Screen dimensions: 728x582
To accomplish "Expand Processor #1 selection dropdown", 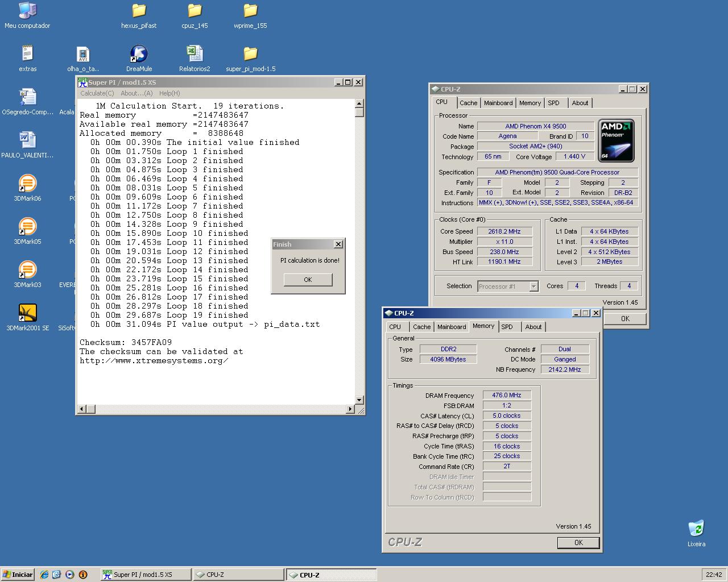I will (x=533, y=286).
